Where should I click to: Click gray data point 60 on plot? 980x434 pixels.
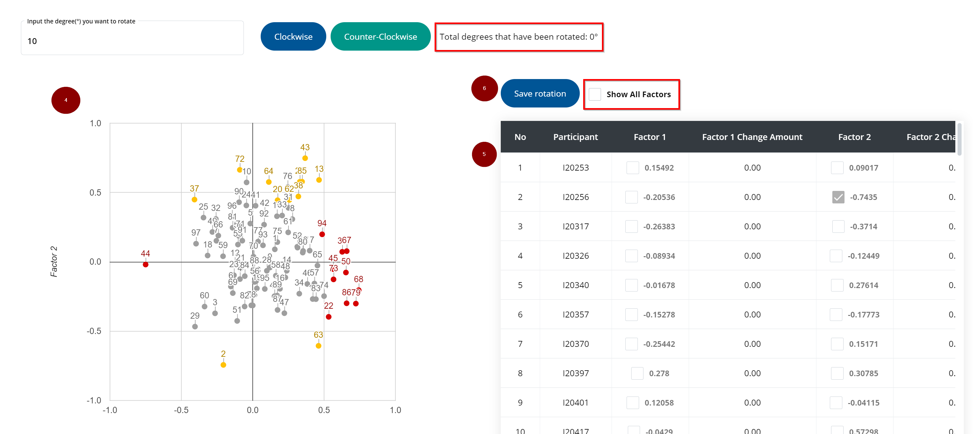(205, 307)
